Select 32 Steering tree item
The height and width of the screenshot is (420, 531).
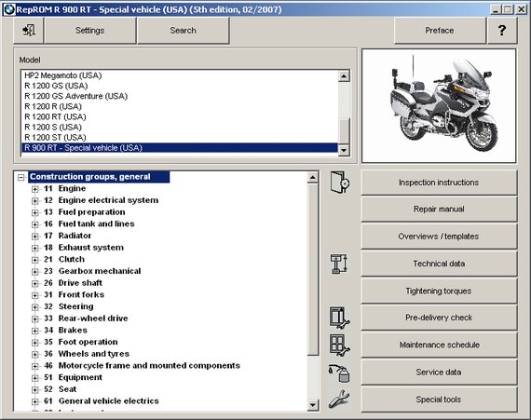tap(68, 306)
